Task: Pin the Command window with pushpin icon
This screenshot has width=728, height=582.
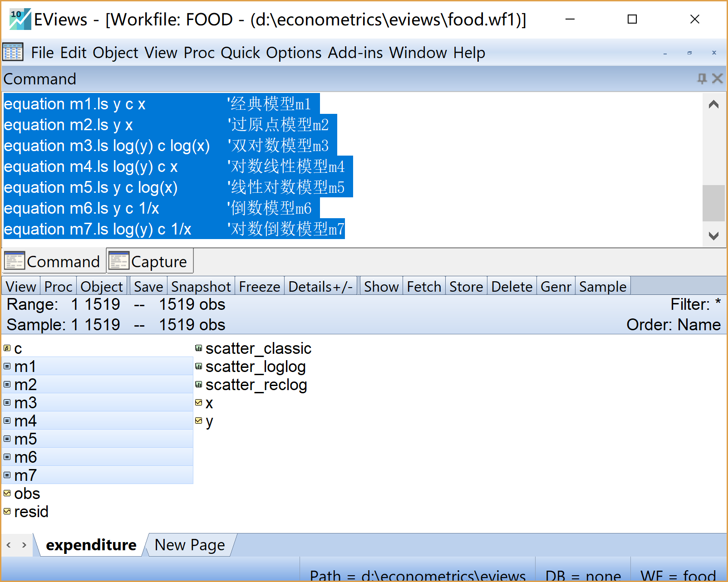Action: pos(702,79)
